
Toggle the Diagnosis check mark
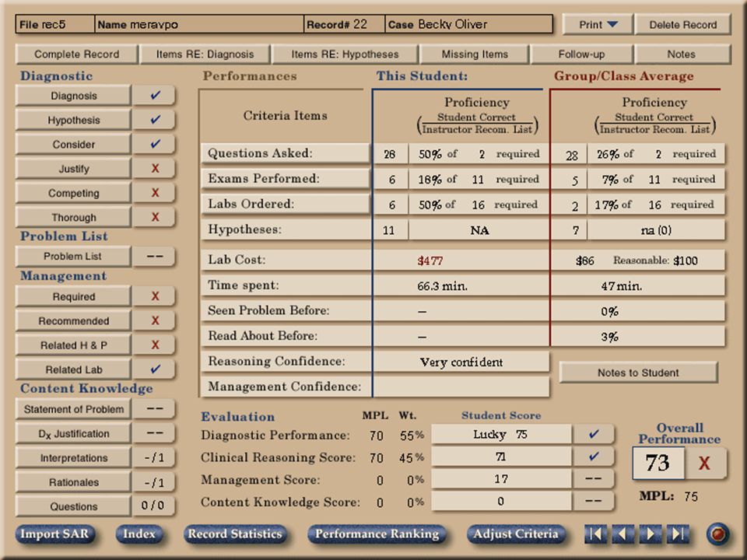click(x=154, y=95)
